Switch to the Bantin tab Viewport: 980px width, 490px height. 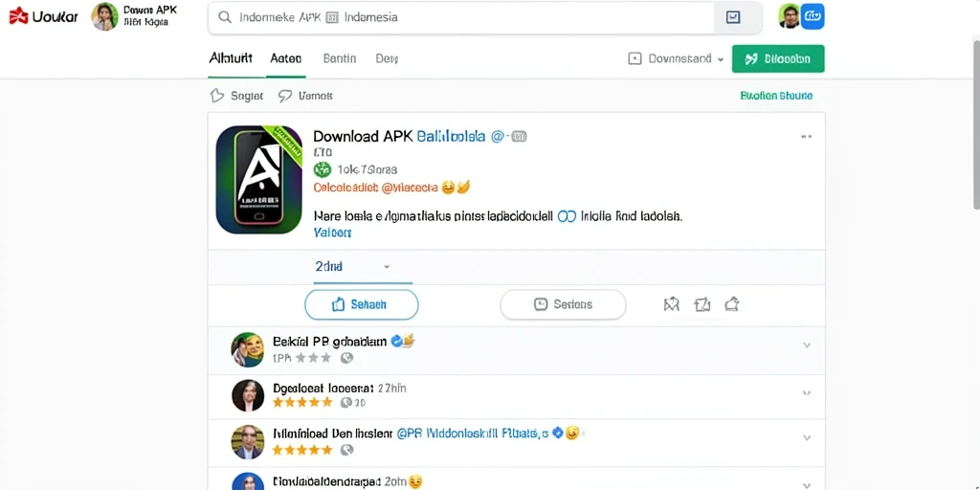(x=340, y=58)
